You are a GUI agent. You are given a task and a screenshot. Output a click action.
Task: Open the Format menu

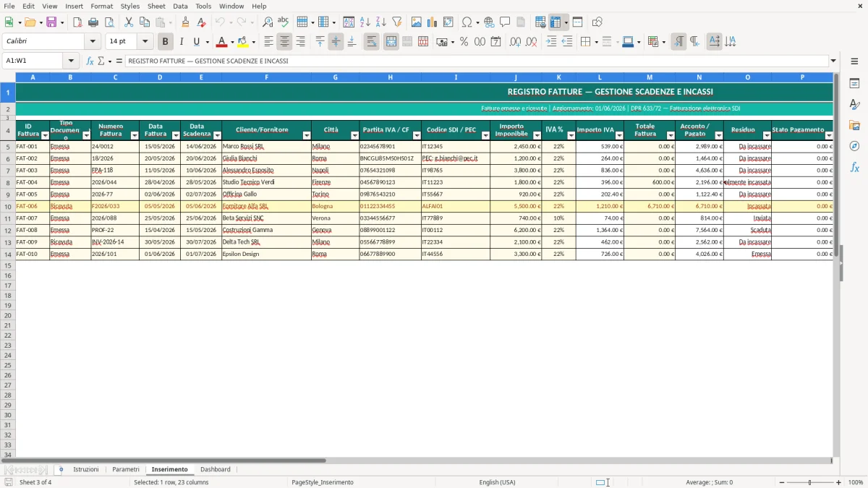point(101,6)
